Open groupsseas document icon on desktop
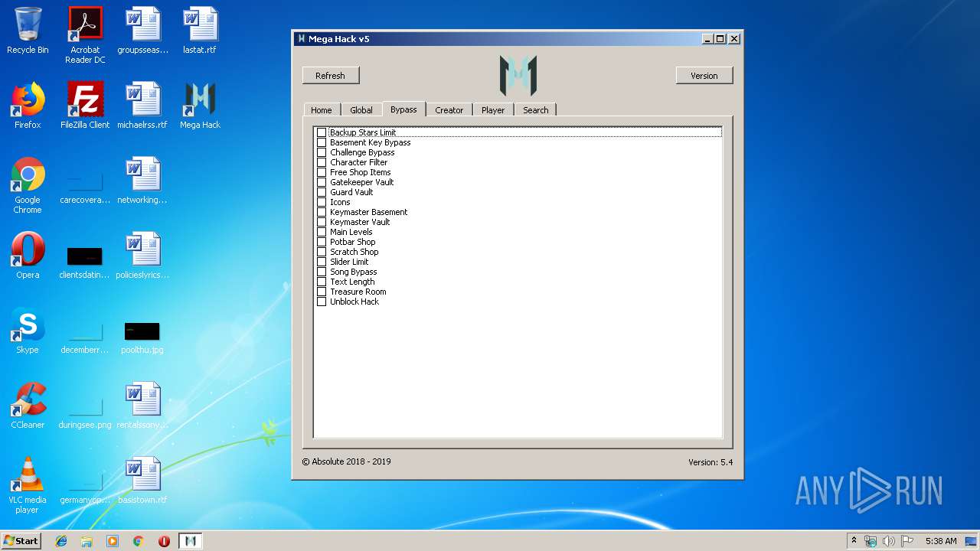This screenshot has height=551, width=980. 143,31
